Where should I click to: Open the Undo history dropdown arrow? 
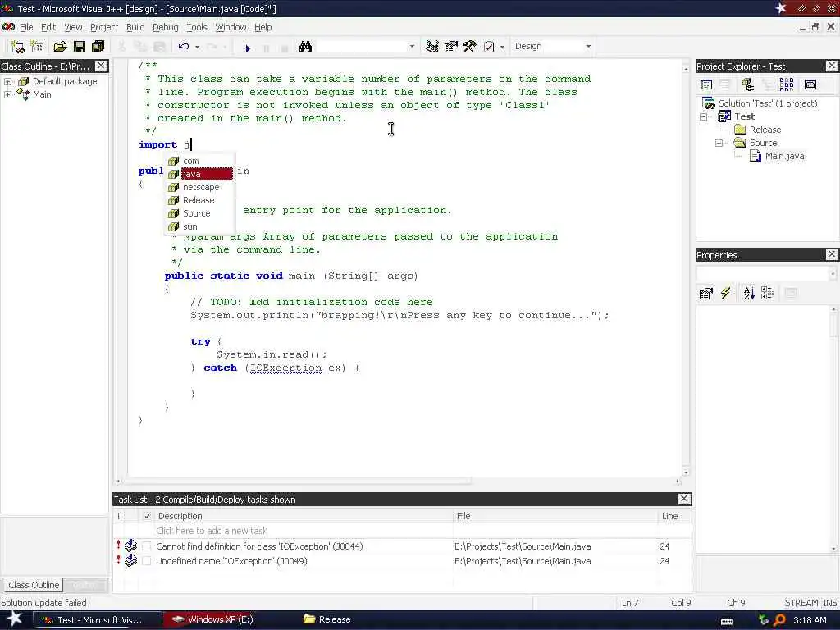[197, 47]
